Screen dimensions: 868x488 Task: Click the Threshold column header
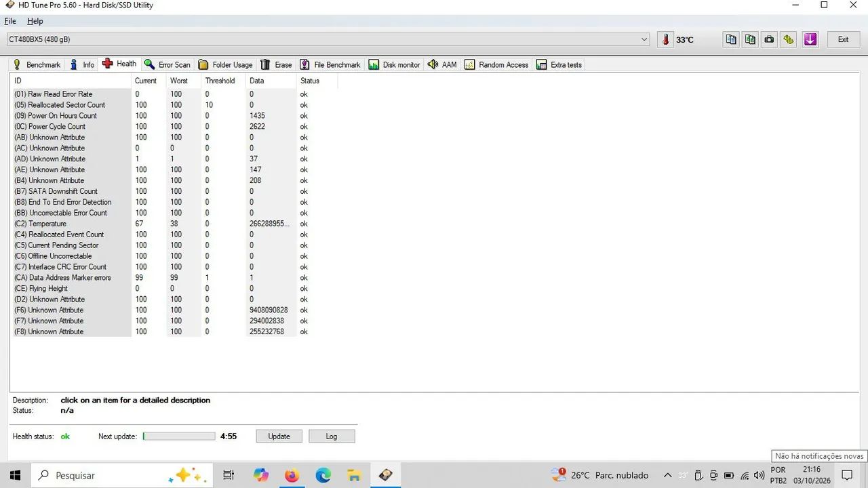221,81
